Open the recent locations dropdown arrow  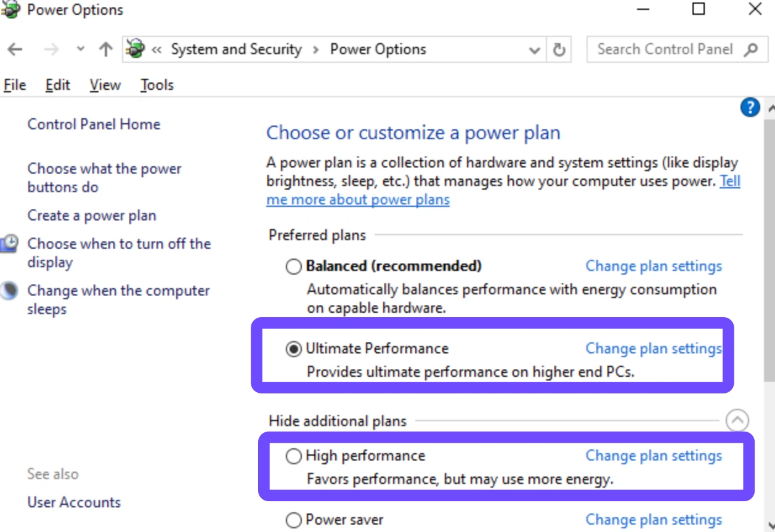(80, 49)
